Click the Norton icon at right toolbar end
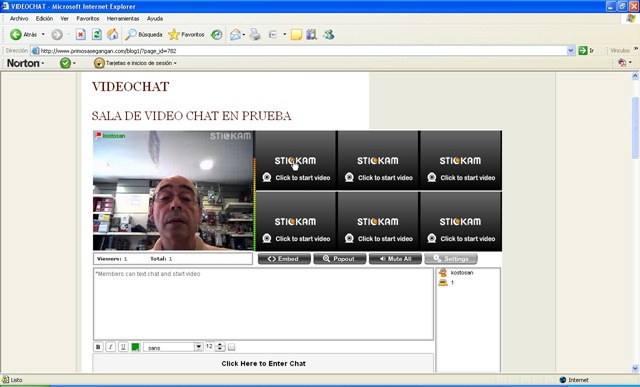 coord(622,63)
